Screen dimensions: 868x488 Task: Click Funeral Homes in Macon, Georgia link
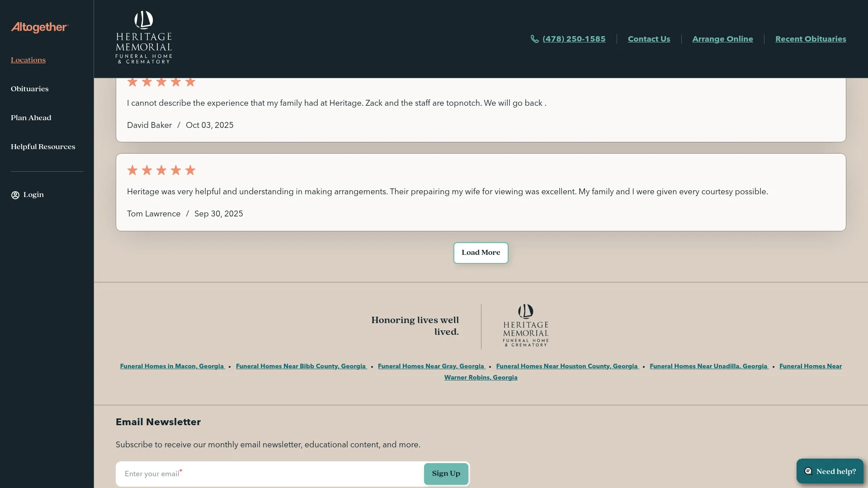pos(172,366)
